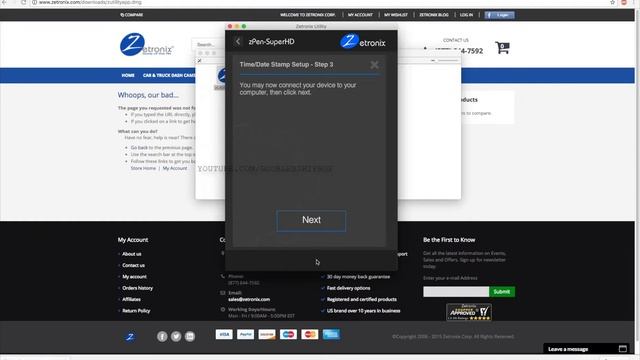Click the Facebook icon in the footer
This screenshot has height=360, width=640.
[162, 336]
